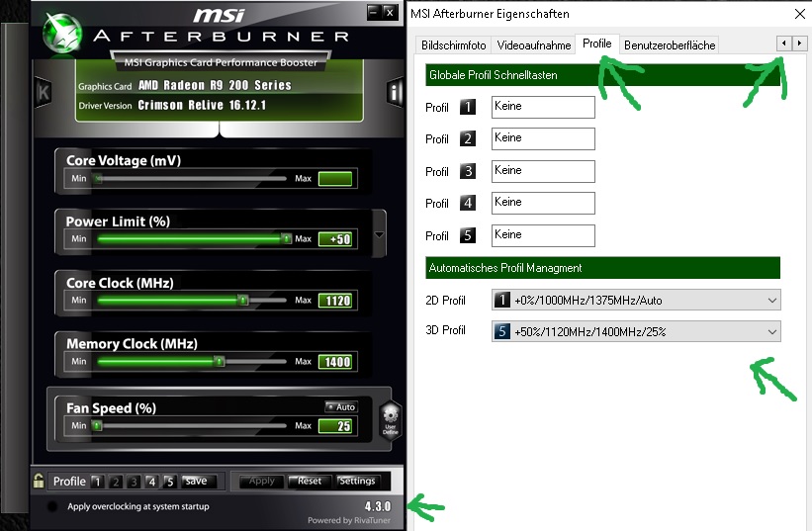Click the Apply button
The image size is (812, 531).
click(261, 481)
